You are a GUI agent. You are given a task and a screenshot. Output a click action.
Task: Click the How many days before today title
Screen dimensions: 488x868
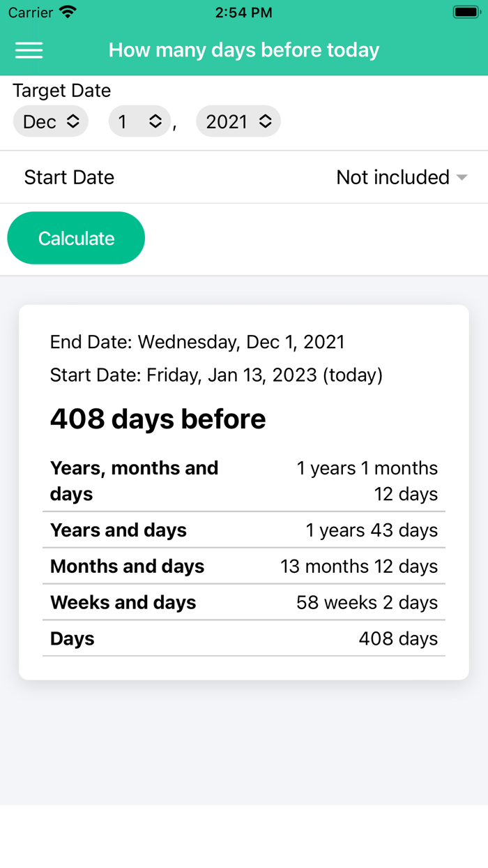coord(243,50)
